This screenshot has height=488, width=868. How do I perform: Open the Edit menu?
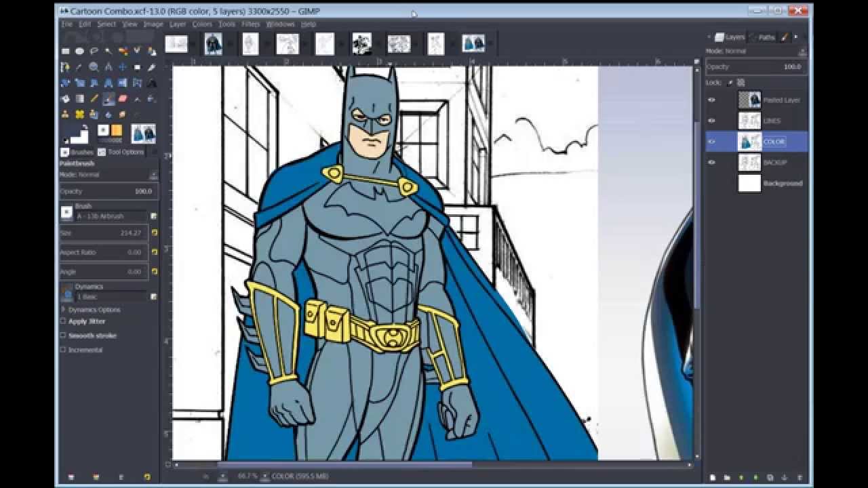tap(85, 24)
